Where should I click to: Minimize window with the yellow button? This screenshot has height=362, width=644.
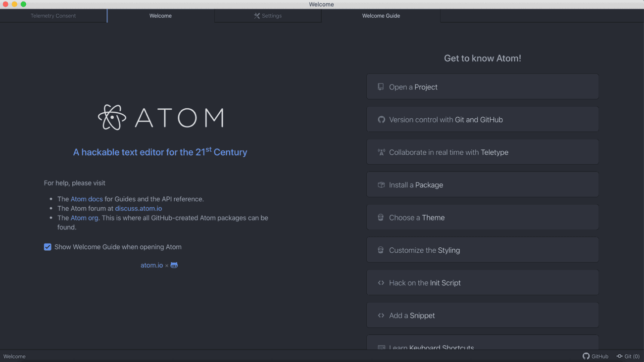click(x=14, y=4)
